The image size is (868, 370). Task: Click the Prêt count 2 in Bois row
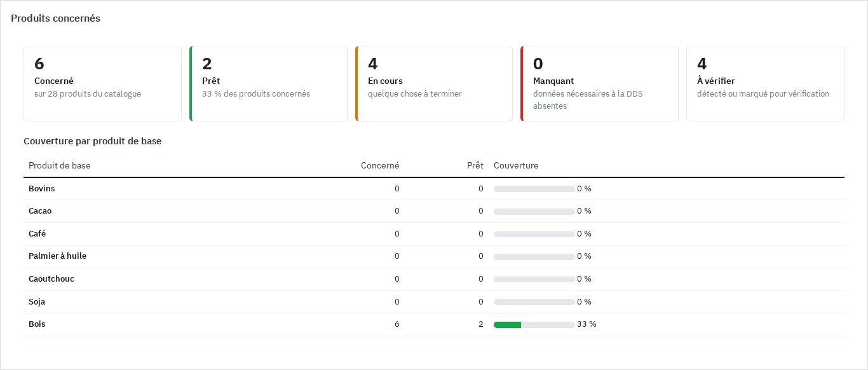click(x=481, y=324)
